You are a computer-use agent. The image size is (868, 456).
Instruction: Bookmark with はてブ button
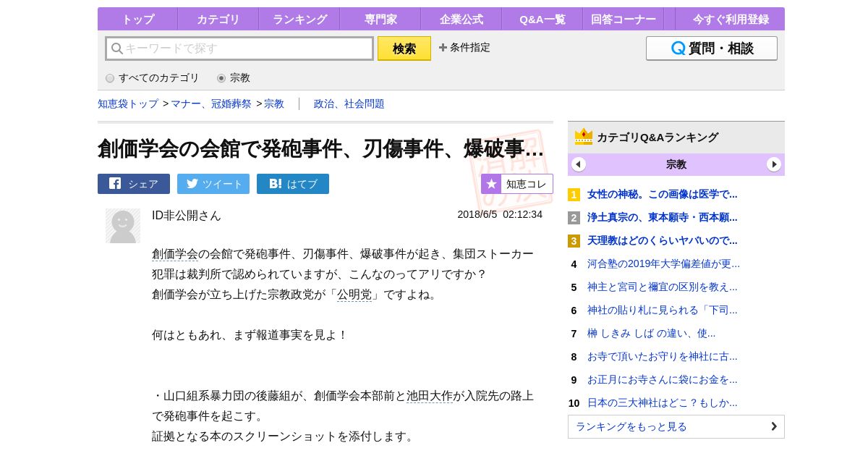point(293,184)
